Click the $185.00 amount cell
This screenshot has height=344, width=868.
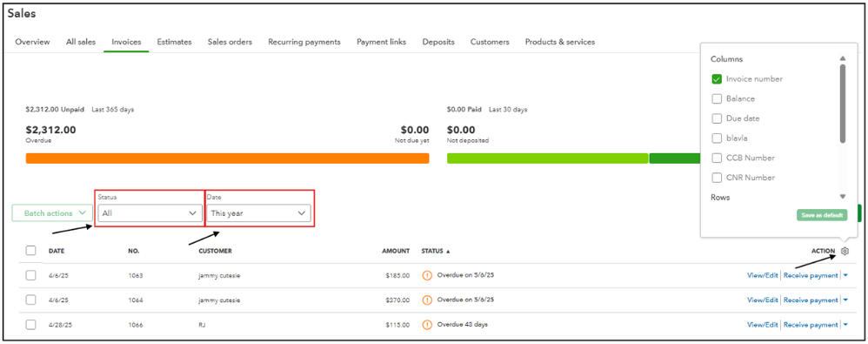click(x=397, y=275)
